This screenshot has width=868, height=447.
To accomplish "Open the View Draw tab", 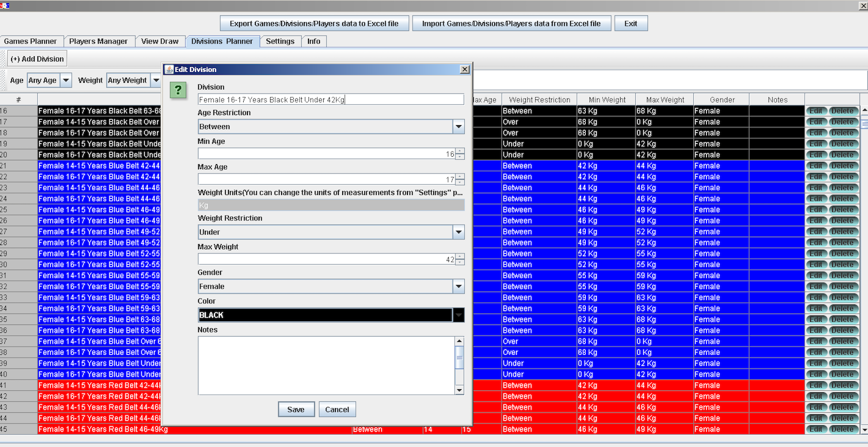I will 159,42.
